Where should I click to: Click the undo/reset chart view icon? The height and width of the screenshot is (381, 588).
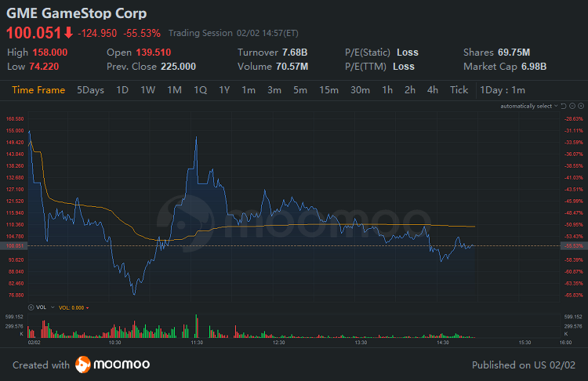tap(564, 106)
